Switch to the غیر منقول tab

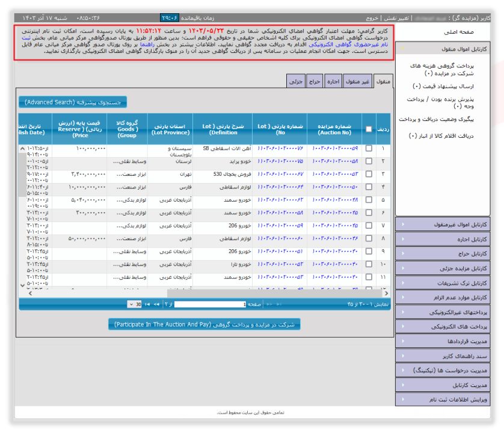pyautogui.click(x=357, y=81)
